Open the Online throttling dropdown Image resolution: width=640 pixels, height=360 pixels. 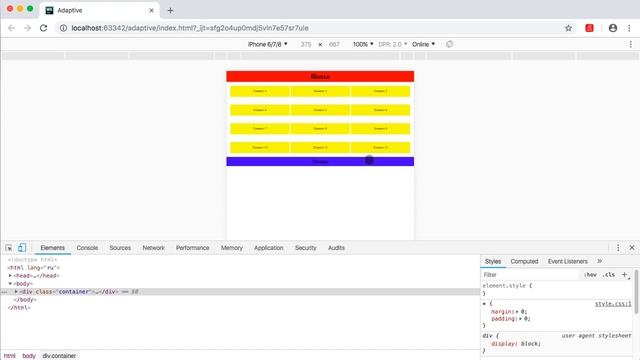423,44
